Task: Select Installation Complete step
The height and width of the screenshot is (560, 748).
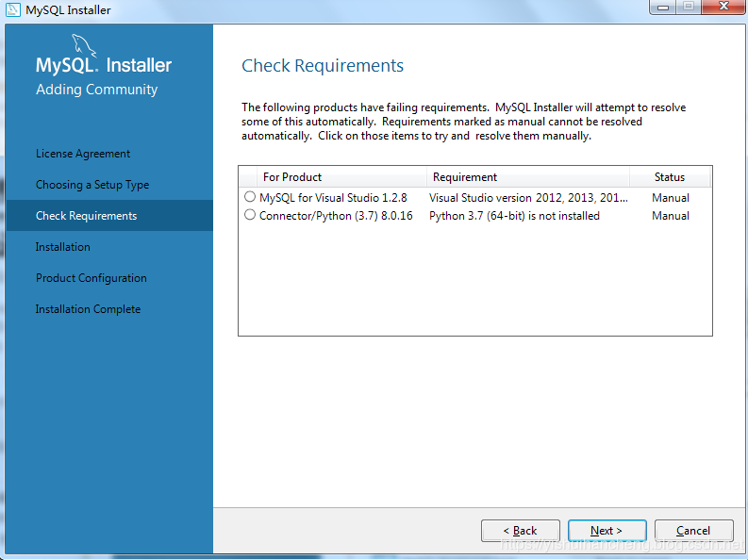Action: click(89, 309)
